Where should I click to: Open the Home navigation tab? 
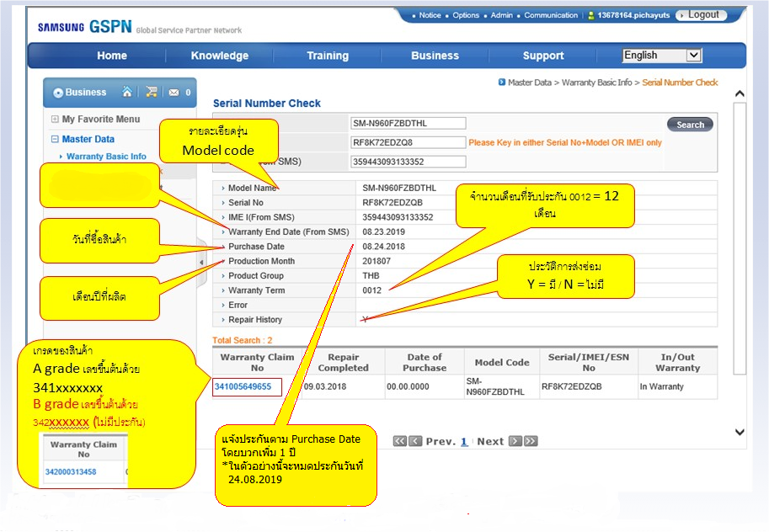pos(112,56)
